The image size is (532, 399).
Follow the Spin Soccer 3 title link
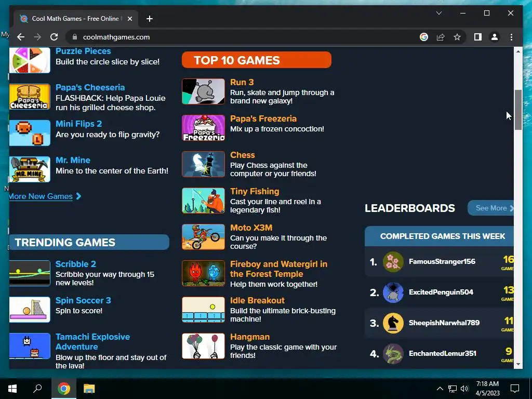coord(83,300)
